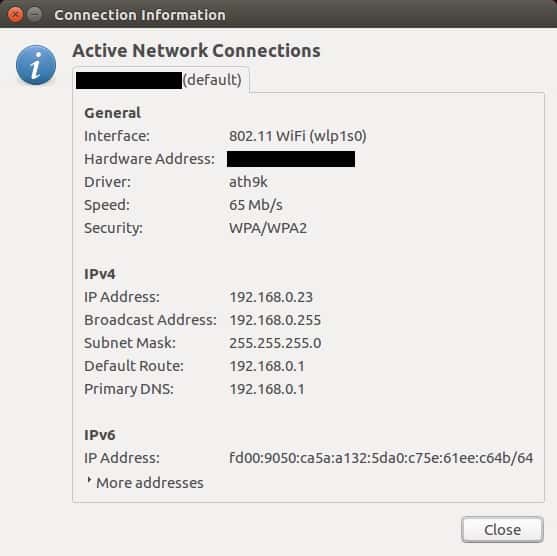The width and height of the screenshot is (557, 556).
Task: Close the window with the red button
Action: [x=15, y=14]
